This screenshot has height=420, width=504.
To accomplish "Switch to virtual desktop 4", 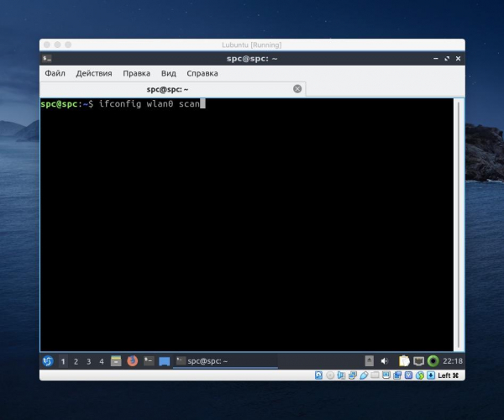I will click(102, 361).
